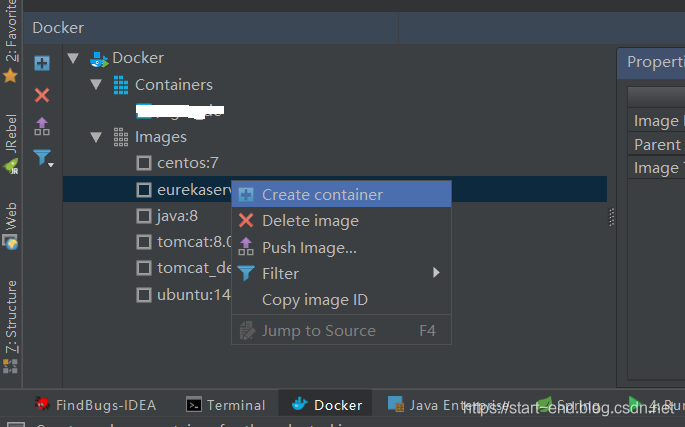Image resolution: width=685 pixels, height=427 pixels.
Task: Check the ubuntu:14 image checkbox
Action: pyautogui.click(x=144, y=295)
